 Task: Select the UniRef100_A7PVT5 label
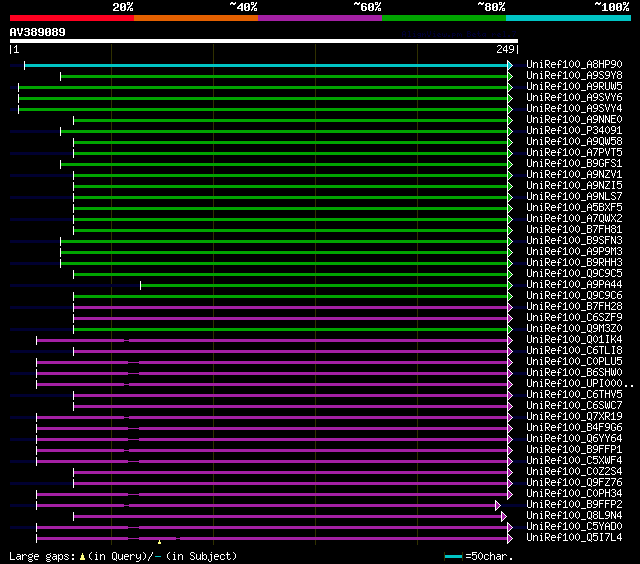click(574, 153)
